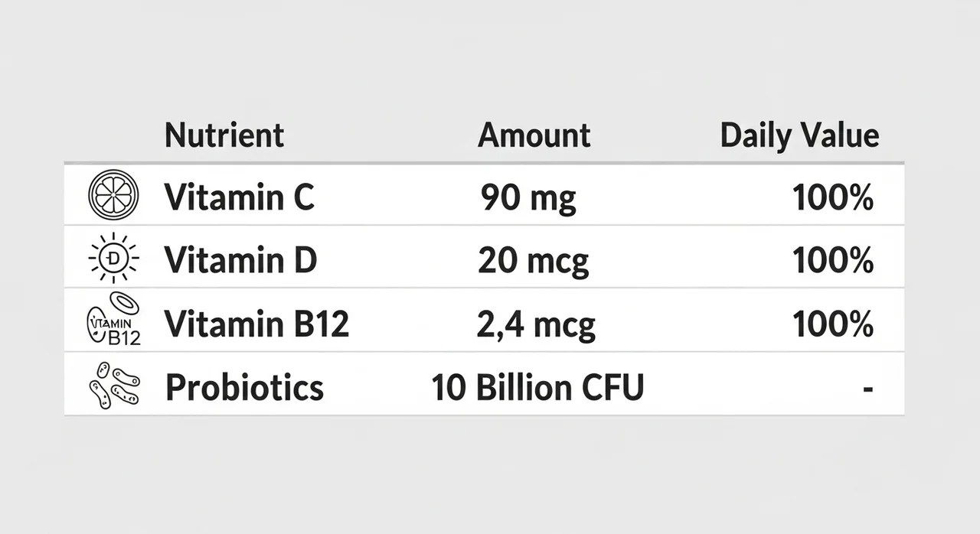The image size is (980, 534).
Task: Select the Nutrient column header
Action: pos(224,135)
